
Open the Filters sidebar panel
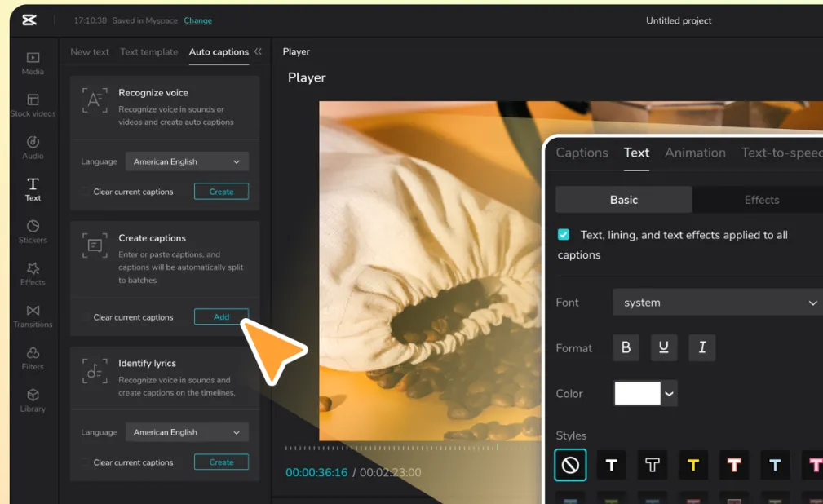click(33, 358)
